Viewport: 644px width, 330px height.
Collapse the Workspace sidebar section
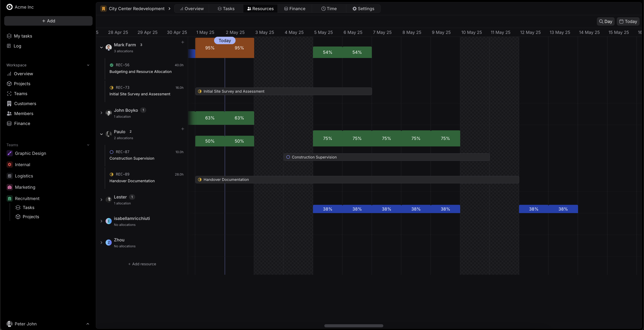click(88, 65)
